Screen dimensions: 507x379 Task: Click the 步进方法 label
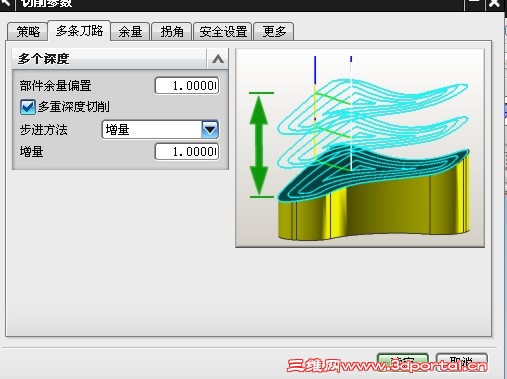(x=43, y=130)
